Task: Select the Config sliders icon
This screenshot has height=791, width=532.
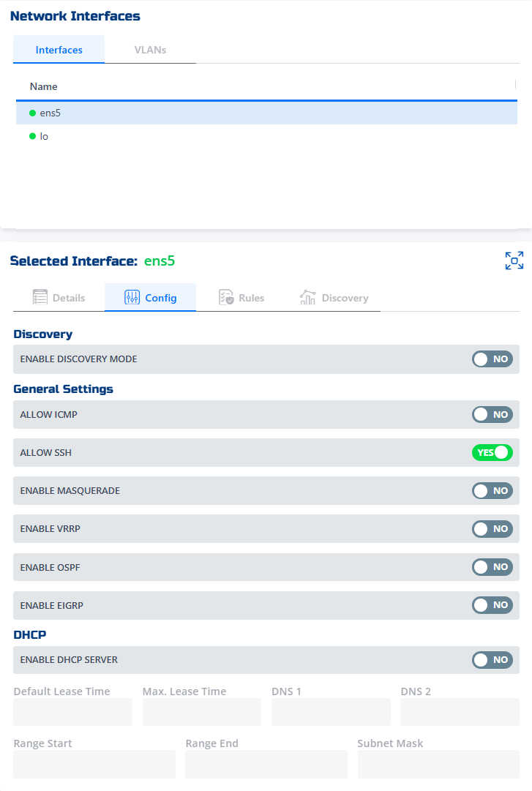Action: click(132, 297)
